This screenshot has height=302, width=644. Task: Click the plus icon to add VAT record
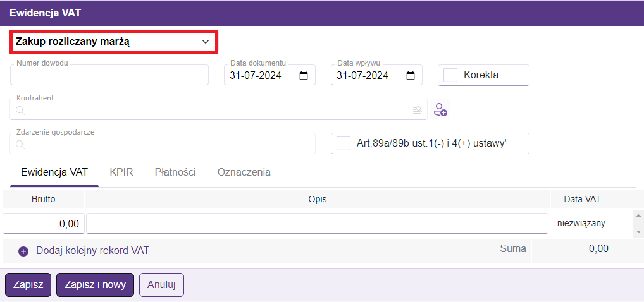tap(23, 251)
